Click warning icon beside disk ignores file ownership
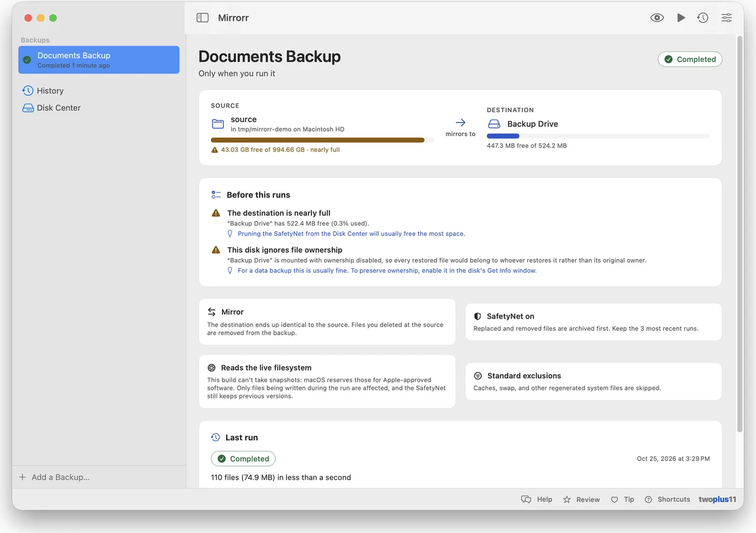This screenshot has height=533, width=756. [216, 250]
